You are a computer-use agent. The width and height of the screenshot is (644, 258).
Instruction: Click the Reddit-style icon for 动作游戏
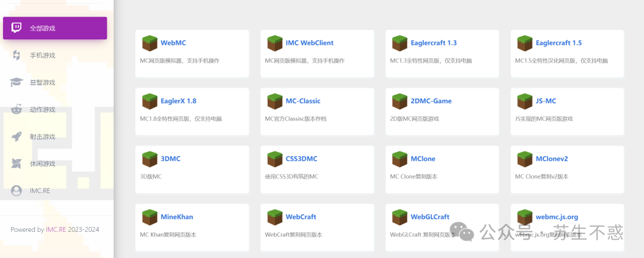pyautogui.click(x=17, y=110)
